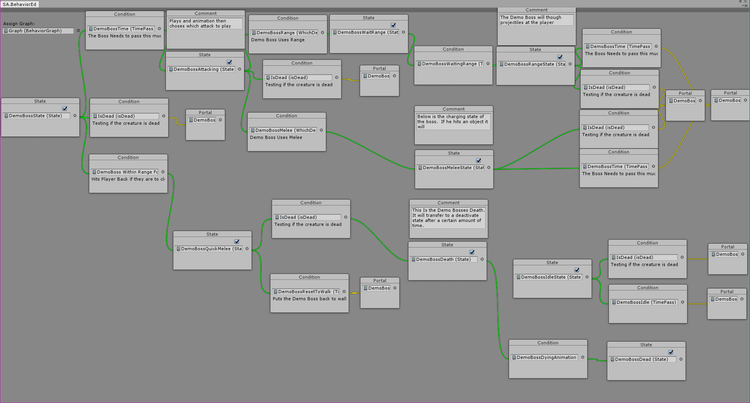750x403 pixels.
Task: Click asset icon inside DemoBossWaitingRange field
Action: coord(419,64)
